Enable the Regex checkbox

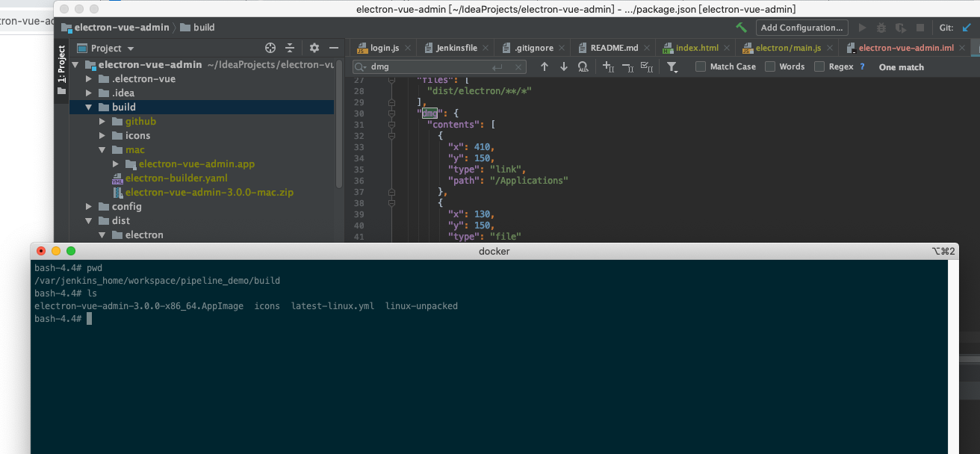click(819, 66)
